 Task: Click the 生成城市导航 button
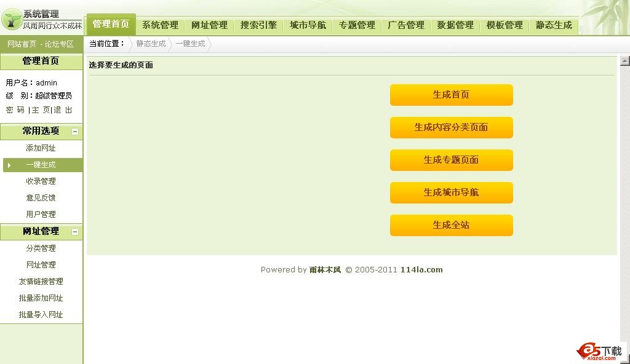[x=451, y=192]
